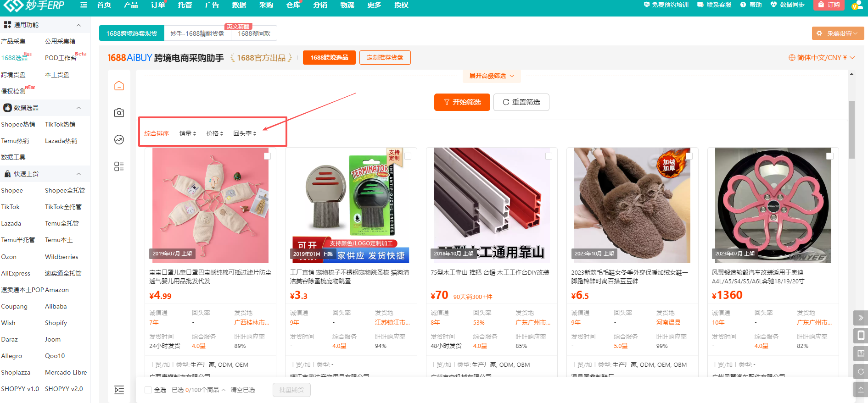
Task: Click the 开始筛选 button
Action: [462, 102]
